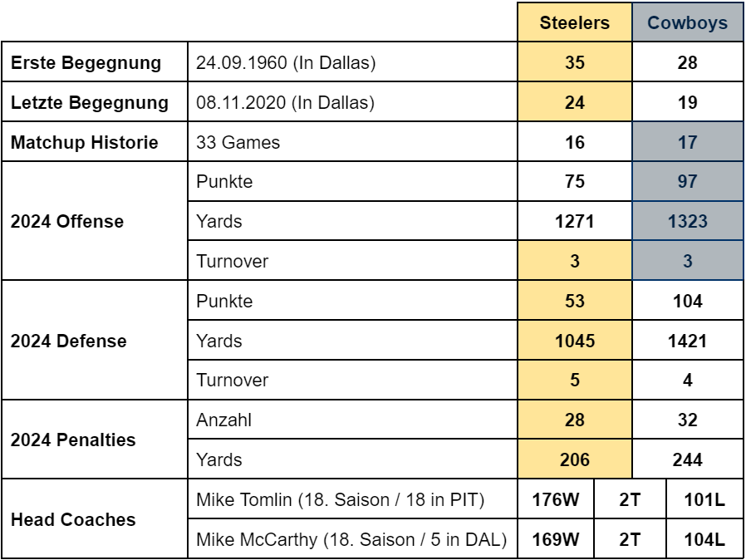The width and height of the screenshot is (746, 560).
Task: Select Tomlin's 176W record cell
Action: point(556,499)
